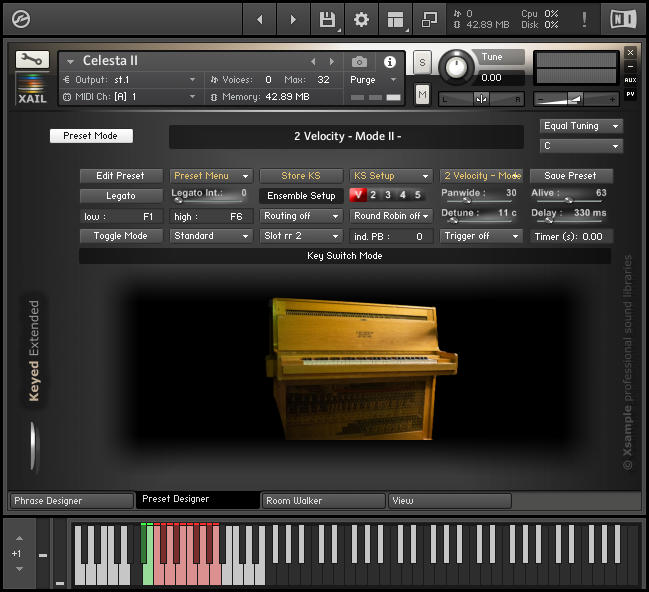Click the exclamation mark warning icon
Image resolution: width=649 pixels, height=592 pixels.
[584, 19]
